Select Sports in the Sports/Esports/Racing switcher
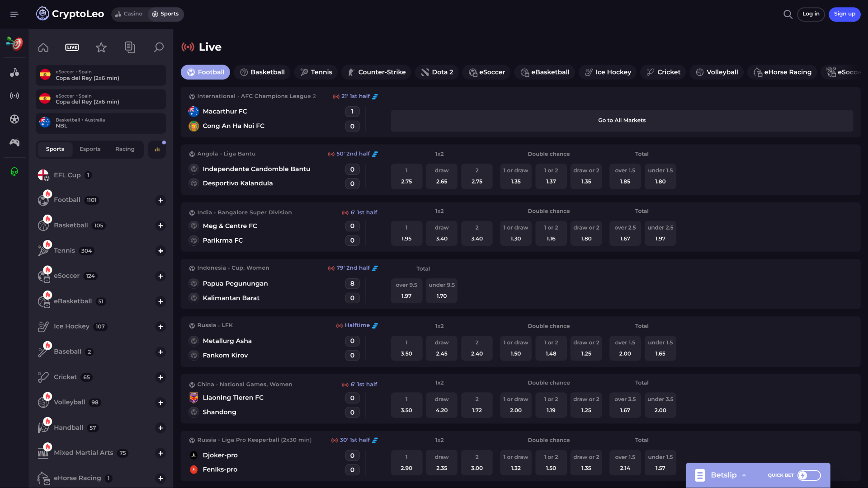 pos(55,149)
